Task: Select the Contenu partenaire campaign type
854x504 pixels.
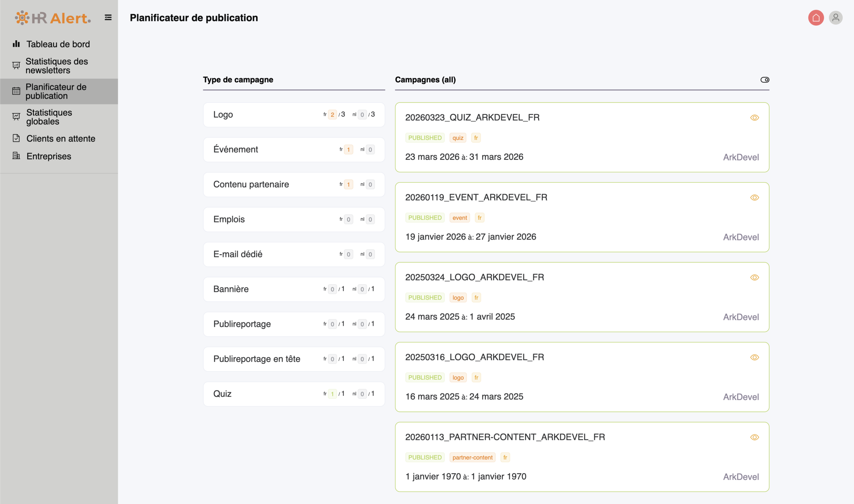Action: point(294,184)
